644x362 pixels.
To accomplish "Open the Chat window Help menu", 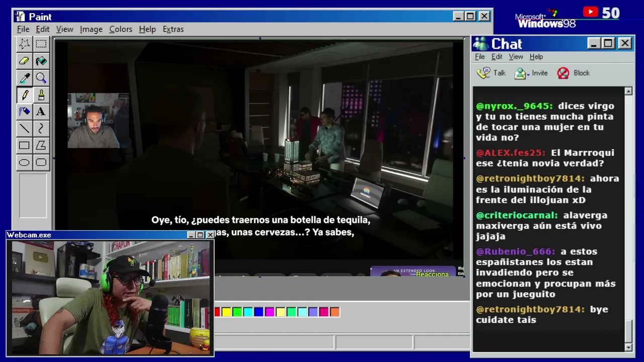I will click(536, 57).
